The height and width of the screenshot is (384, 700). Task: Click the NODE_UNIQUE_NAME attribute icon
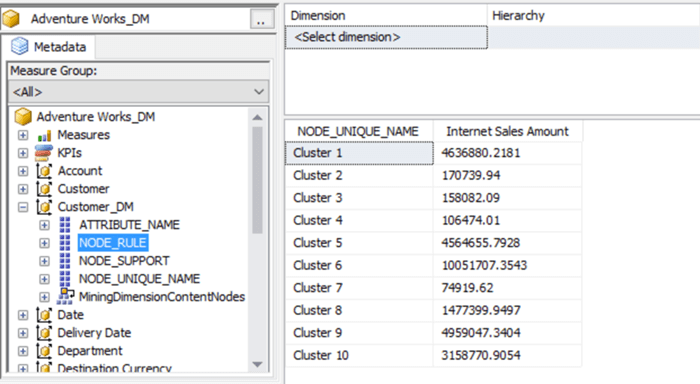coord(65,279)
